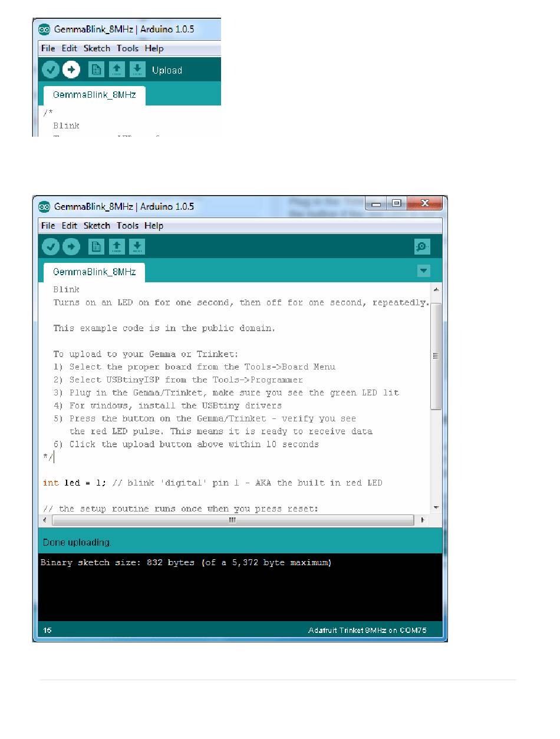The image size is (560, 739).
Task: Click New sketch icon in lower full window
Action: (96, 246)
